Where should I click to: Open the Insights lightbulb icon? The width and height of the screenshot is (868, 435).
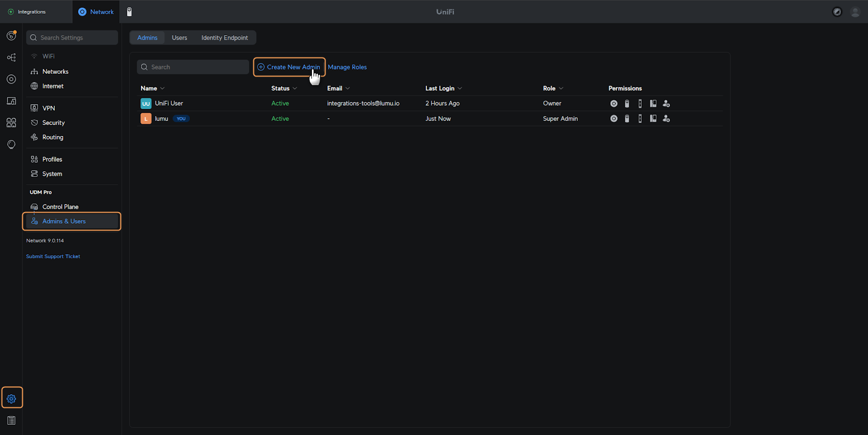pyautogui.click(x=11, y=144)
